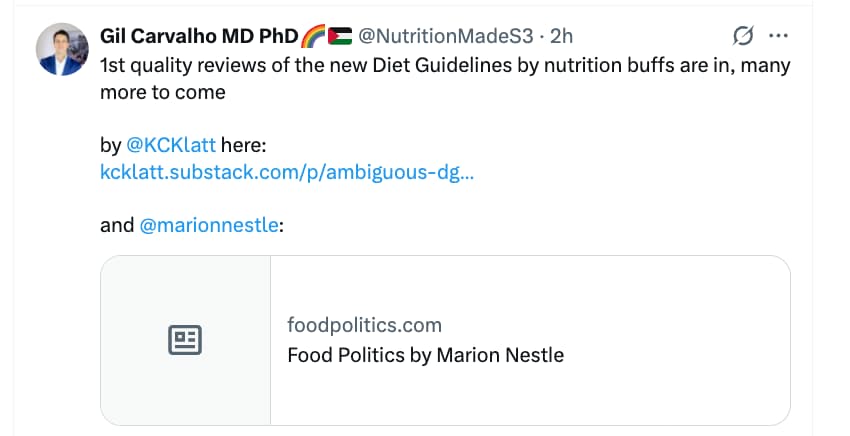Open the @NutritionMadeS3 handle

coord(446,37)
